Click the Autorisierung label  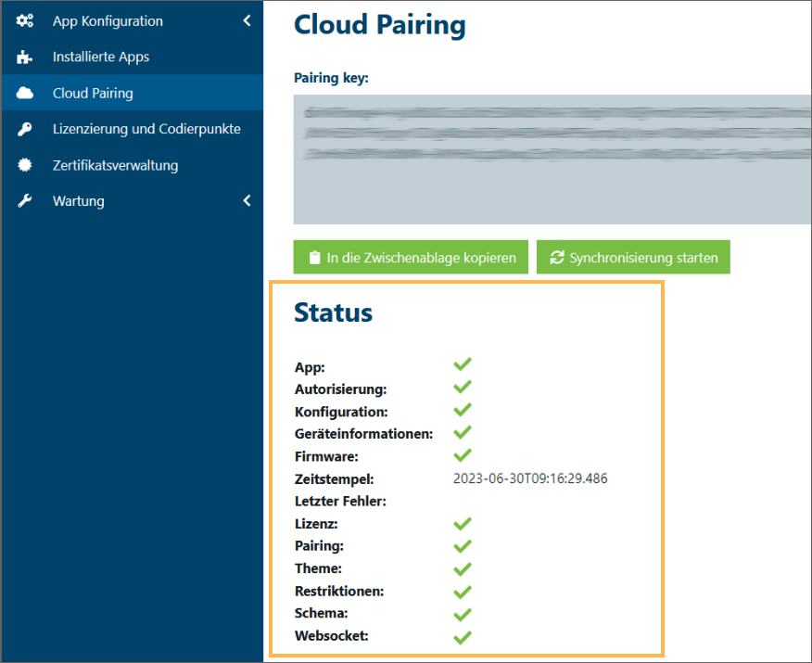[341, 389]
